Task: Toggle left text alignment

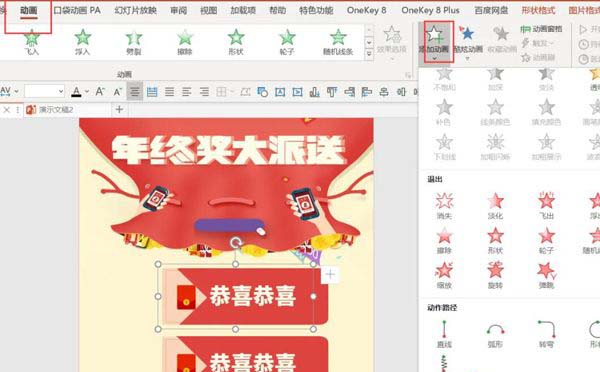Action: (x=187, y=91)
